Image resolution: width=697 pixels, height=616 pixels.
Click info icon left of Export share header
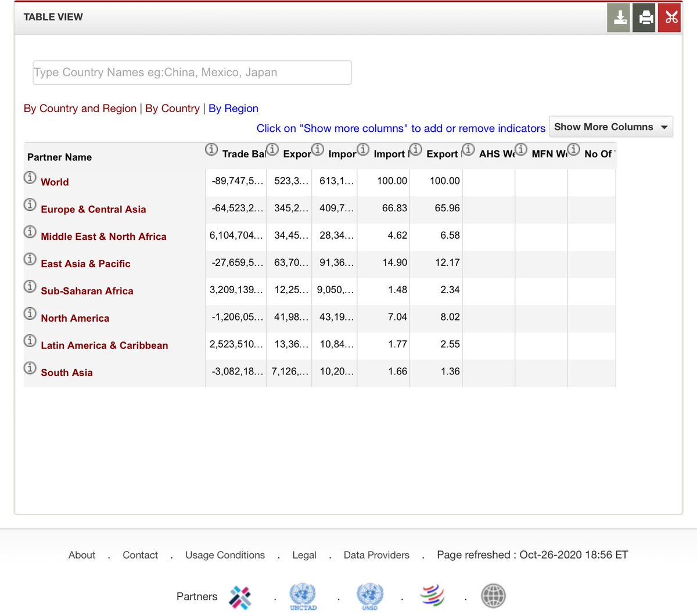point(416,150)
